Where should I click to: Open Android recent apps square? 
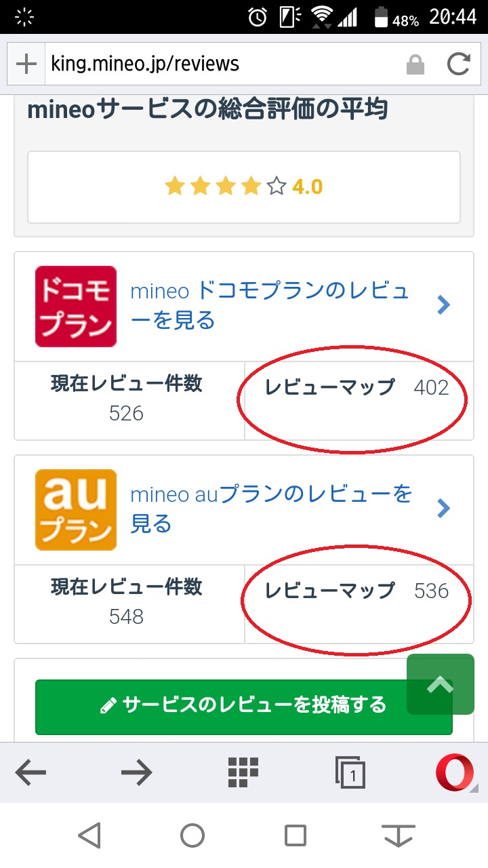coord(296,835)
